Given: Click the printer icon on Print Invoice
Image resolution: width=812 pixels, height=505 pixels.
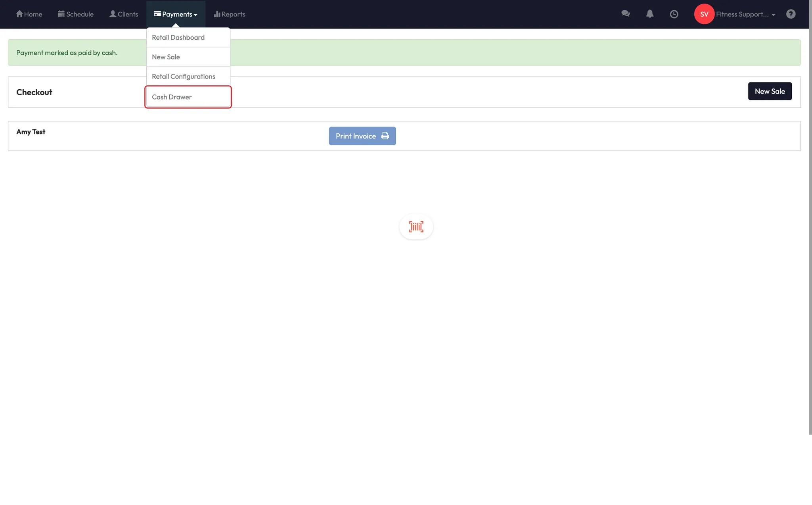Looking at the screenshot, I should pos(385,136).
